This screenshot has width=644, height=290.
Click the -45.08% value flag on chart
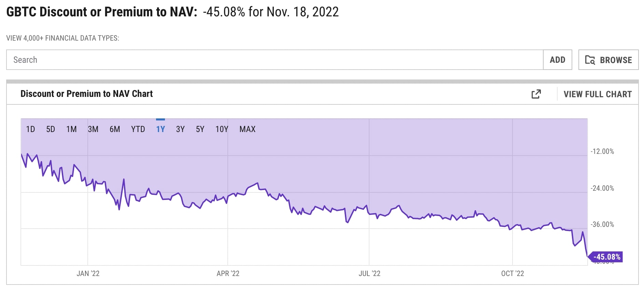click(x=606, y=257)
